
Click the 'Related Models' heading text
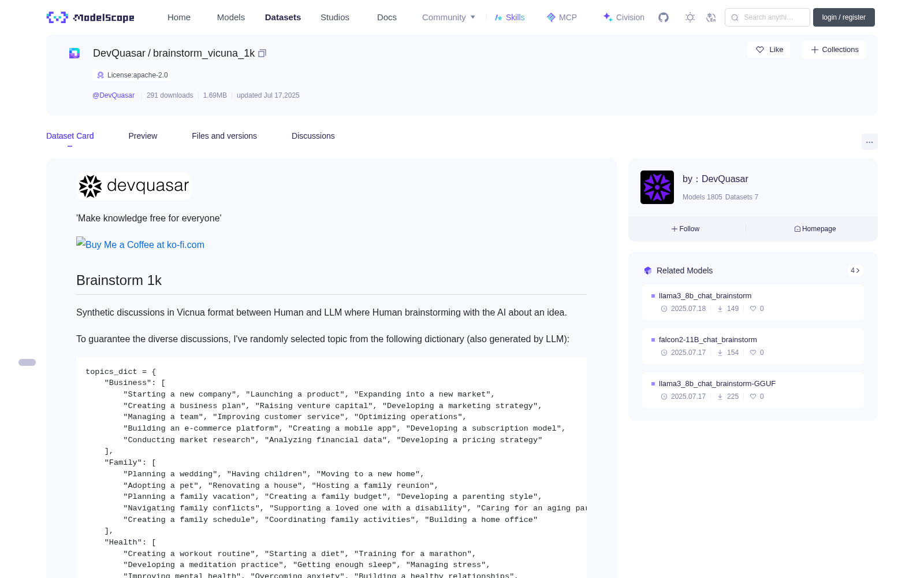(684, 271)
